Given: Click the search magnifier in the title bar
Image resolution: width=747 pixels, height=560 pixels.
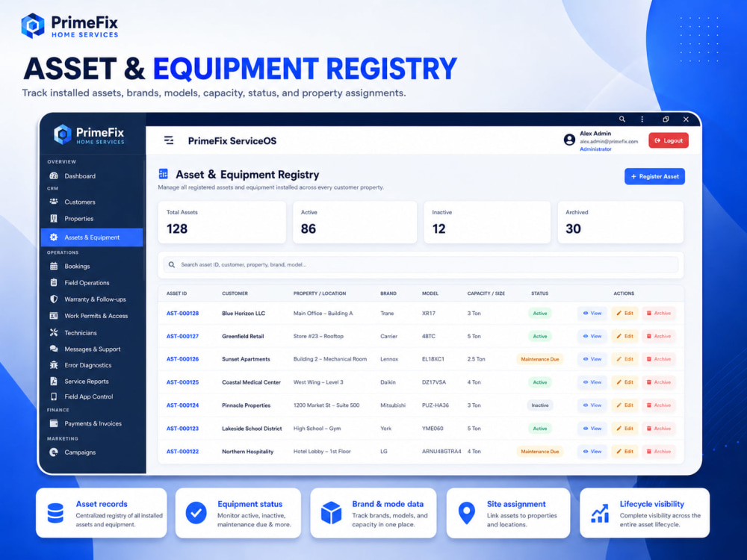Looking at the screenshot, I should 622,119.
